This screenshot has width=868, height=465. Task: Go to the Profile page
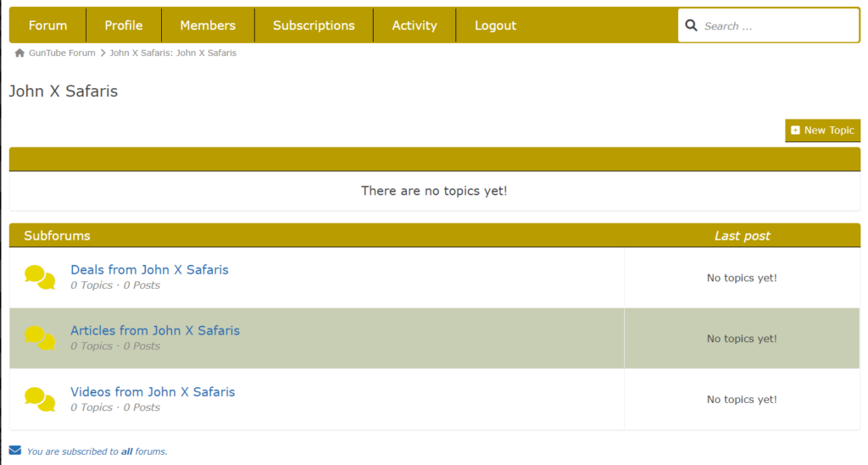[124, 25]
